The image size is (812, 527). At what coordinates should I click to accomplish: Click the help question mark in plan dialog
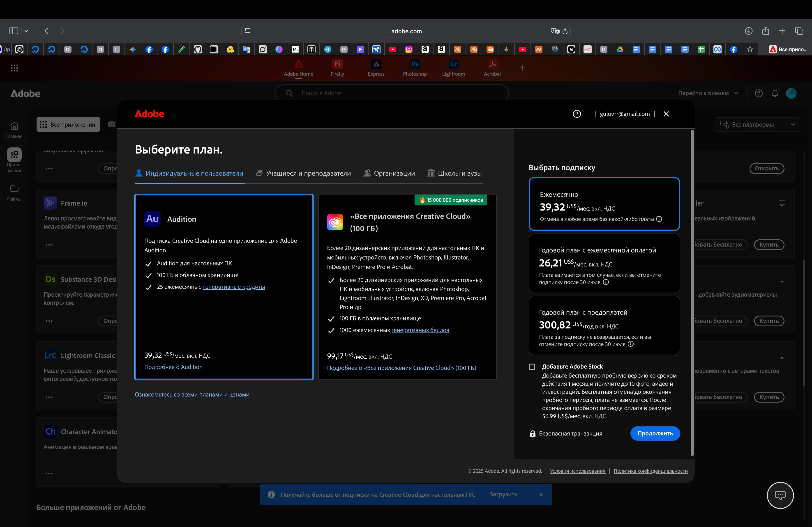[x=577, y=114]
